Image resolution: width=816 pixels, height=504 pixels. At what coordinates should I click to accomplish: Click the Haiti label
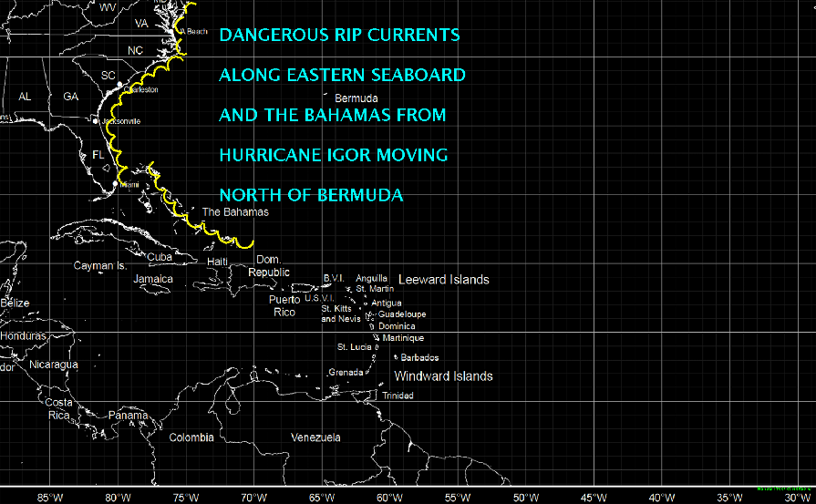coord(217,262)
